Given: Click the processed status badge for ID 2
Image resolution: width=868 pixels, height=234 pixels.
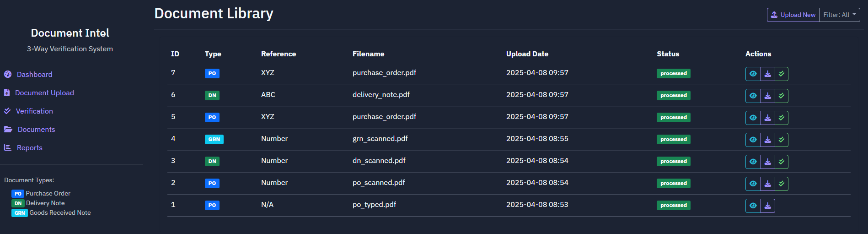Looking at the screenshot, I should click(673, 183).
